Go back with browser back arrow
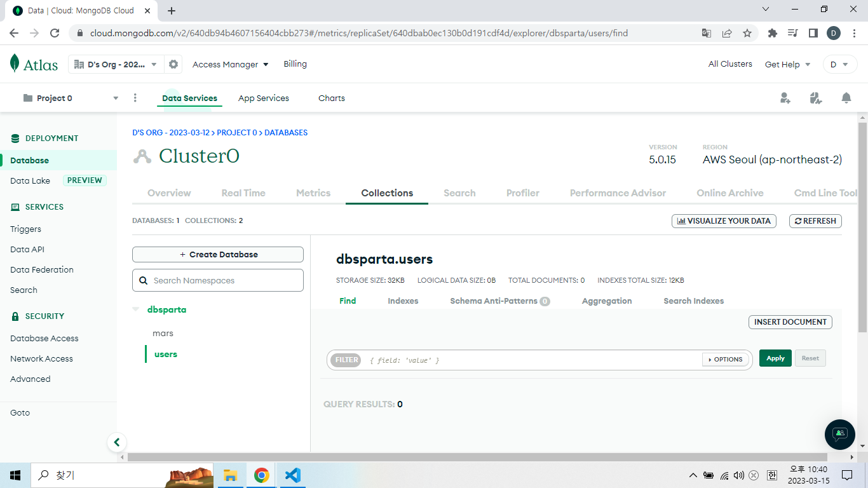Screen dimensions: 868x488 (14, 33)
